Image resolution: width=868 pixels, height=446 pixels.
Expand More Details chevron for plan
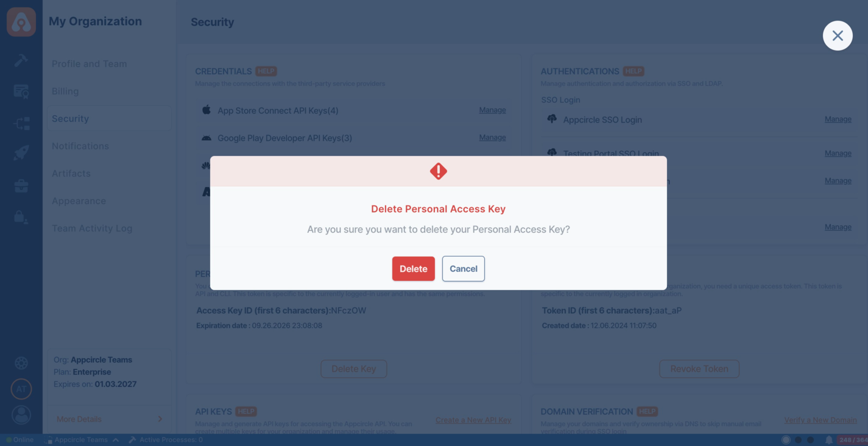pyautogui.click(x=160, y=419)
